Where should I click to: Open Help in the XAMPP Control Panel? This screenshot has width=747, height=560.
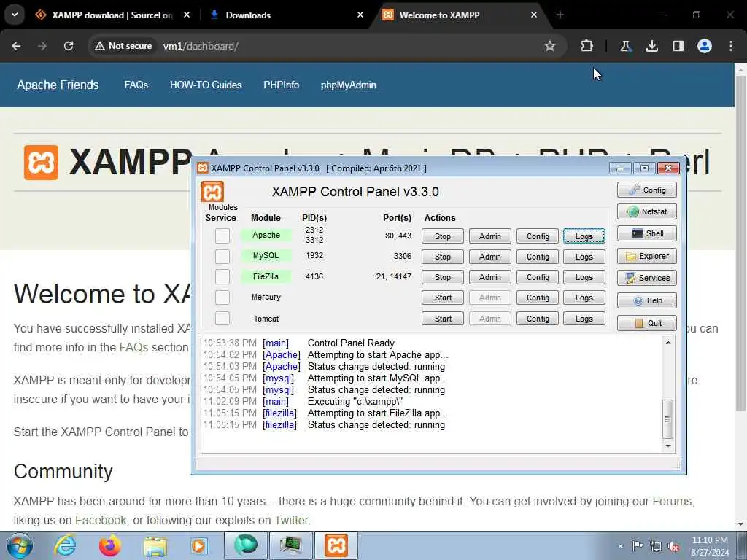(646, 300)
